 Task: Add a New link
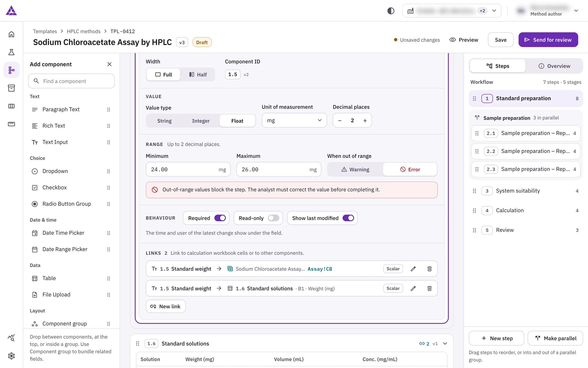165,306
